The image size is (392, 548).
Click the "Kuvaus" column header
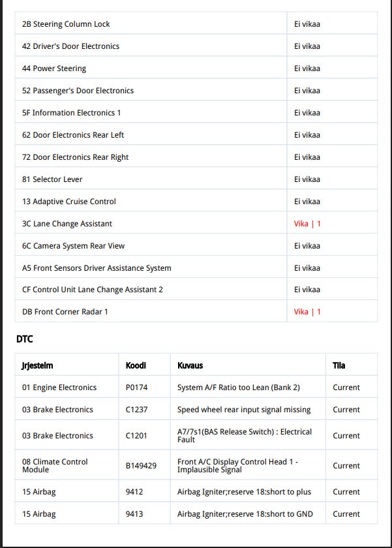pos(190,365)
